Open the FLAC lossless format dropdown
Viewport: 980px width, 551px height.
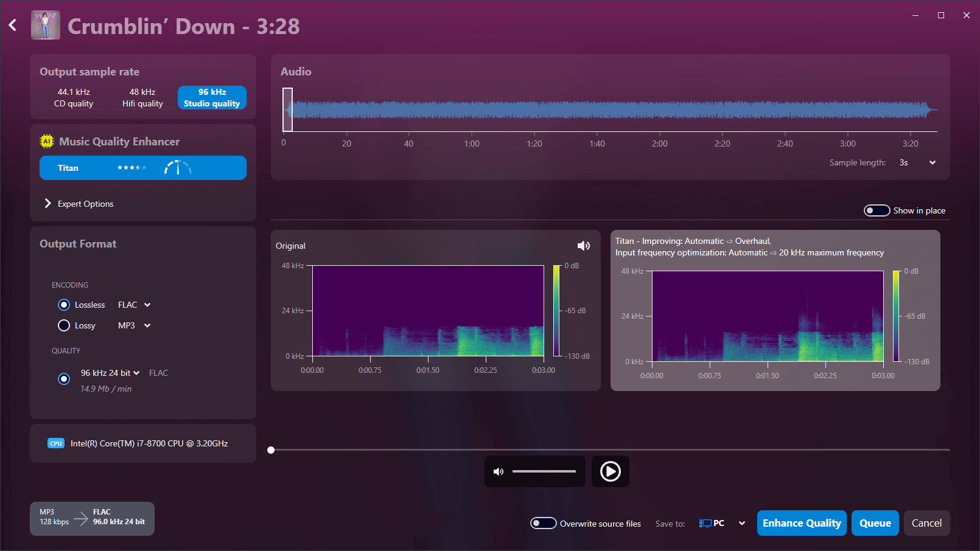tap(134, 305)
